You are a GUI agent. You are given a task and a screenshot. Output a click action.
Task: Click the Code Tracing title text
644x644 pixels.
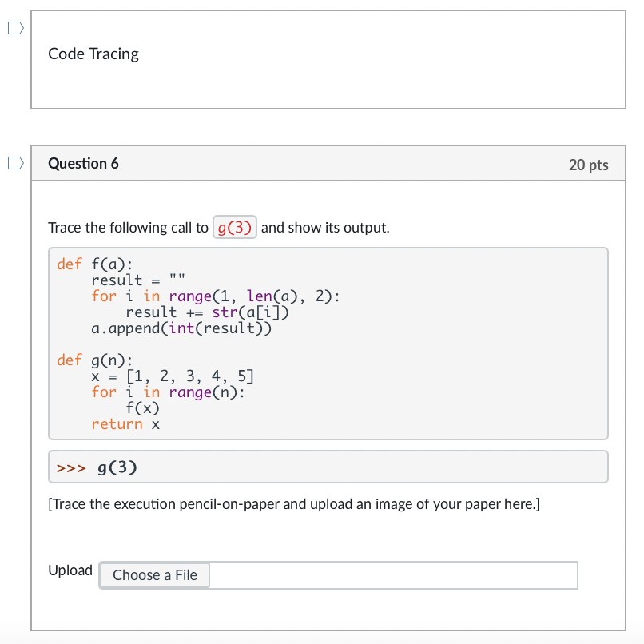click(x=93, y=54)
